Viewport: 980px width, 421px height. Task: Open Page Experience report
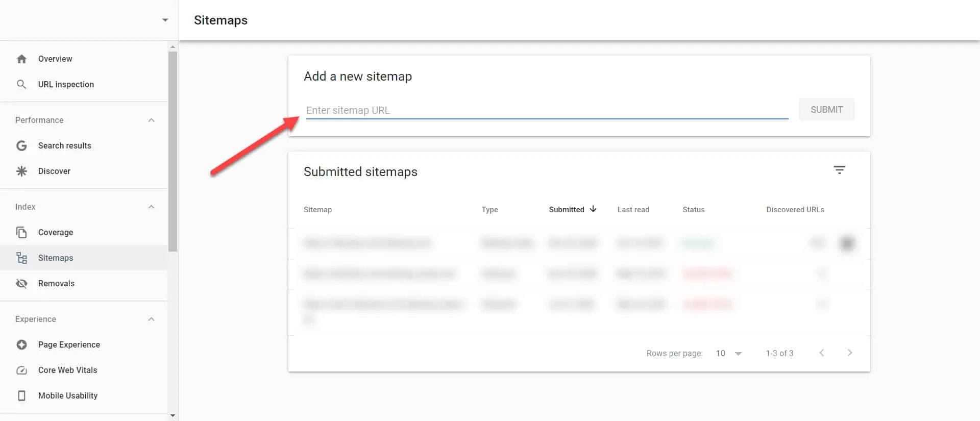[x=84, y=344]
